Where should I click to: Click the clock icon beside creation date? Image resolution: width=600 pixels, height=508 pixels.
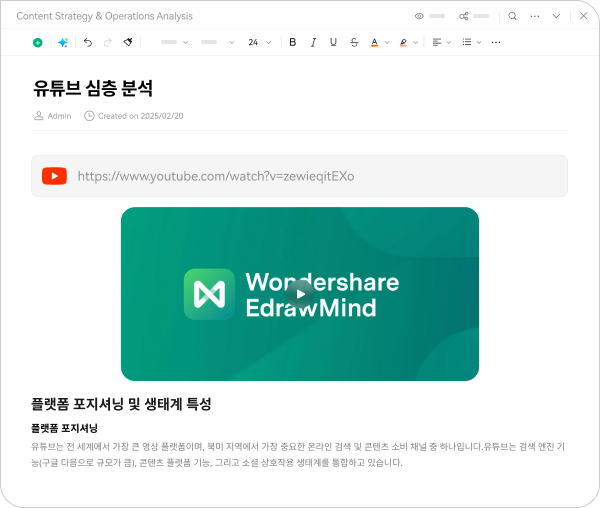89,116
